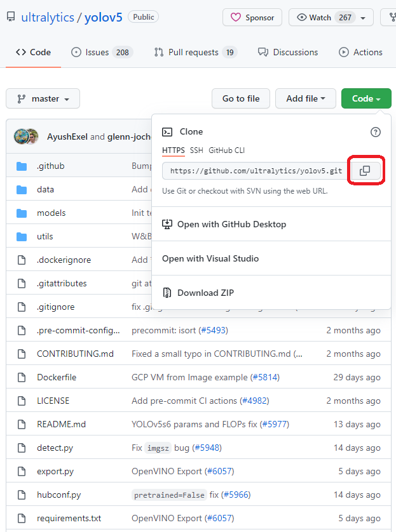This screenshot has width=396, height=532.
Task: Open the models folder name
Action: [x=51, y=213]
